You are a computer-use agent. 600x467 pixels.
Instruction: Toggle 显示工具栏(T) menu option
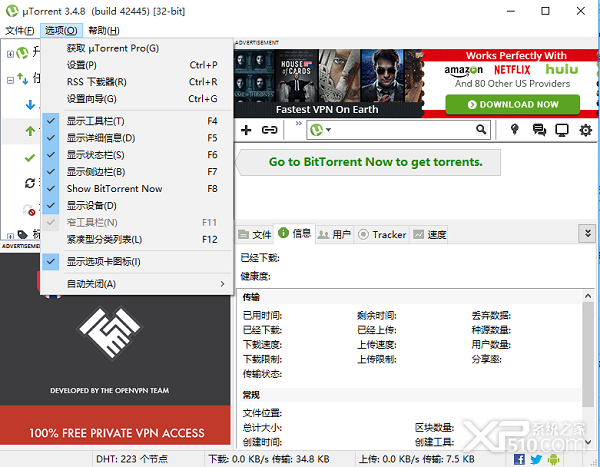pos(137,121)
